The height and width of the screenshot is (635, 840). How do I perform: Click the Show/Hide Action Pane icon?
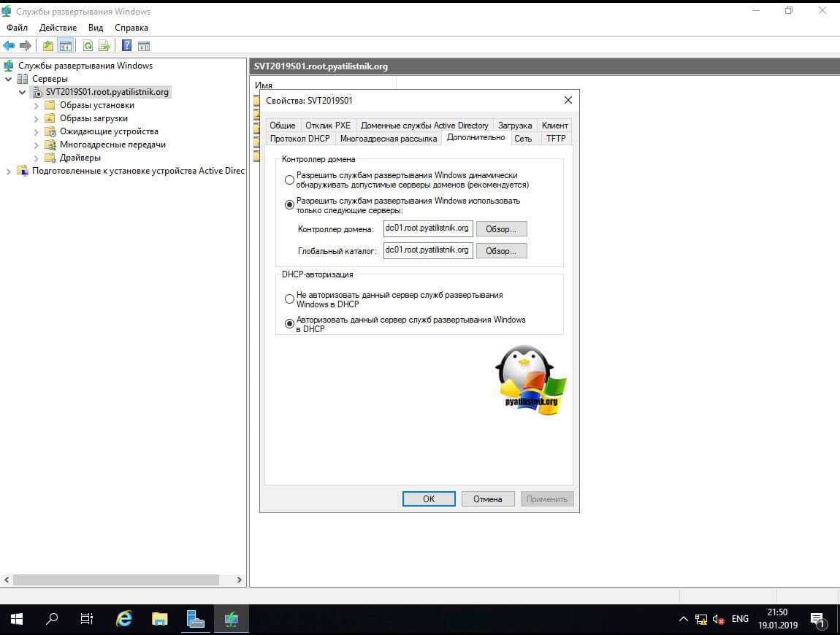coord(144,45)
